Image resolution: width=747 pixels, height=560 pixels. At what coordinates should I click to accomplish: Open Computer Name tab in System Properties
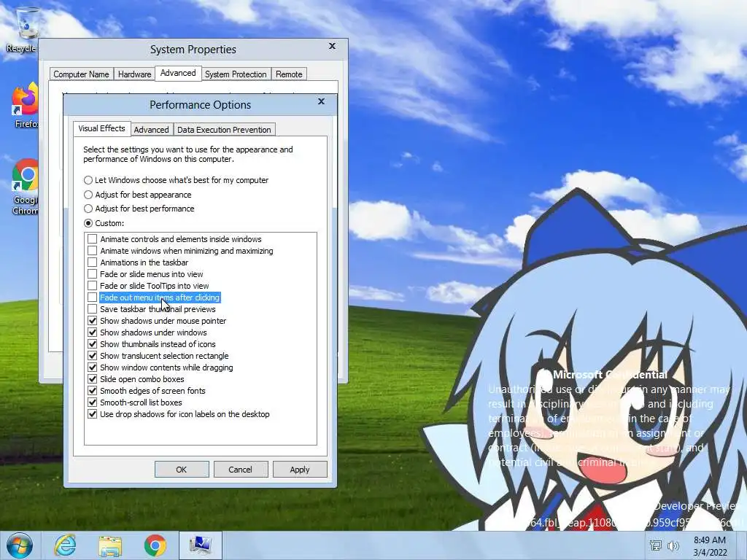coord(81,74)
